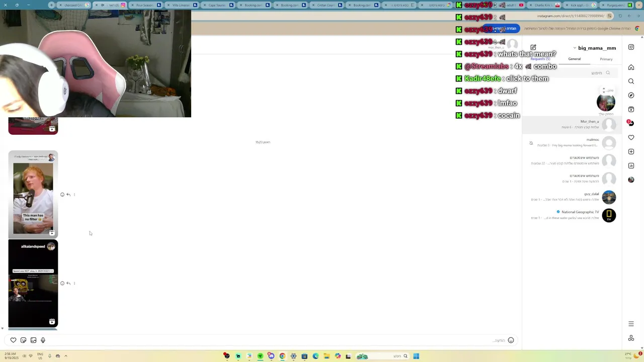
Task: Expand the big_mama__mm account switcher
Action: [594, 48]
